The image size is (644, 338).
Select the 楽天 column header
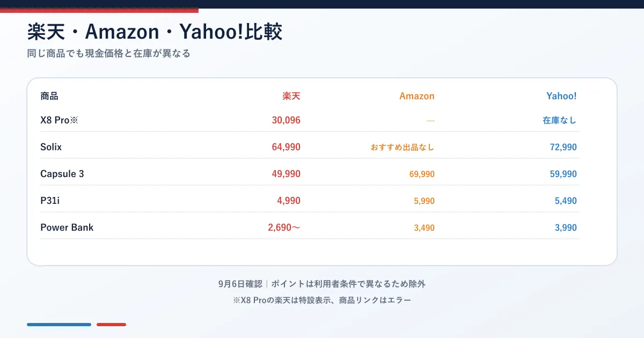291,97
